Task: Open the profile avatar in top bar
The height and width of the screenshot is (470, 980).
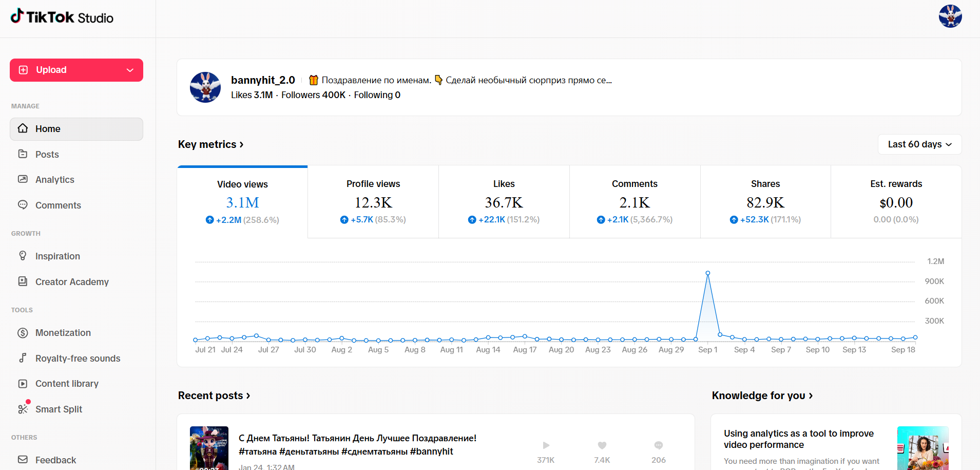Action: (x=950, y=16)
